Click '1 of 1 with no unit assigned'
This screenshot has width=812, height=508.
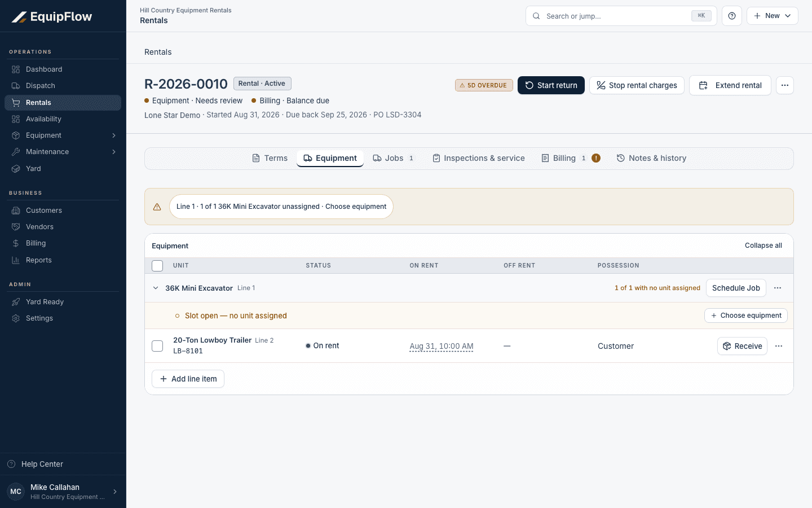coord(657,288)
